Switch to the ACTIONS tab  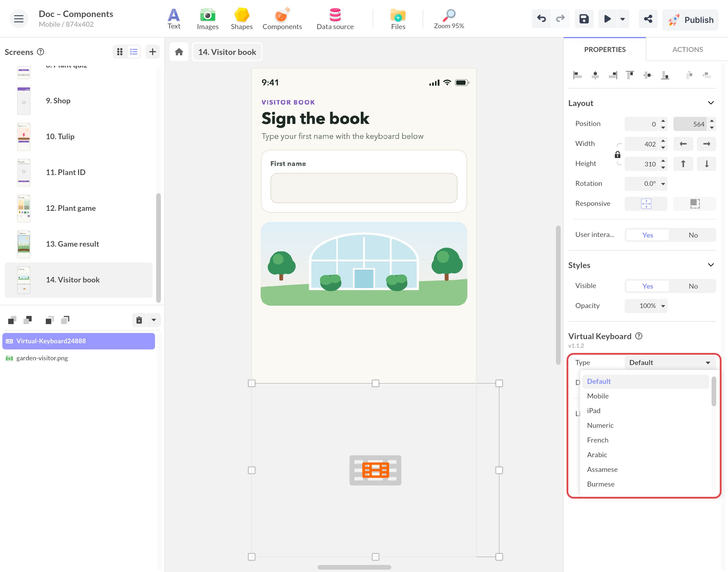point(687,50)
